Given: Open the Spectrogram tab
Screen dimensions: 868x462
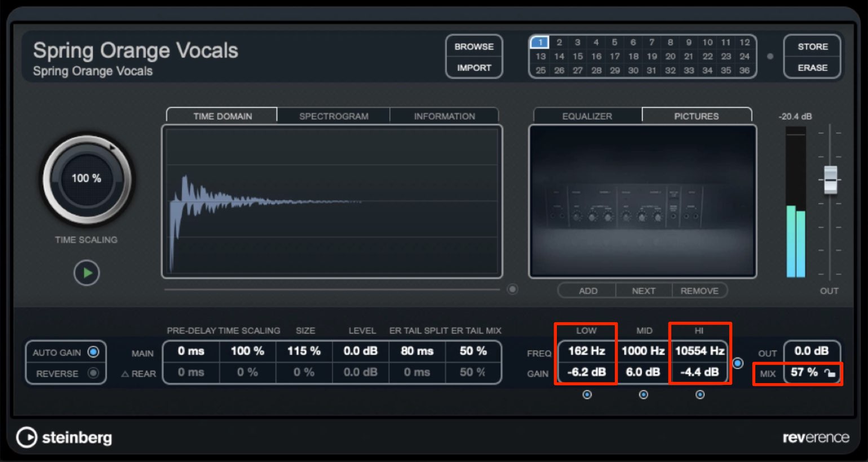Looking at the screenshot, I should pyautogui.click(x=334, y=115).
